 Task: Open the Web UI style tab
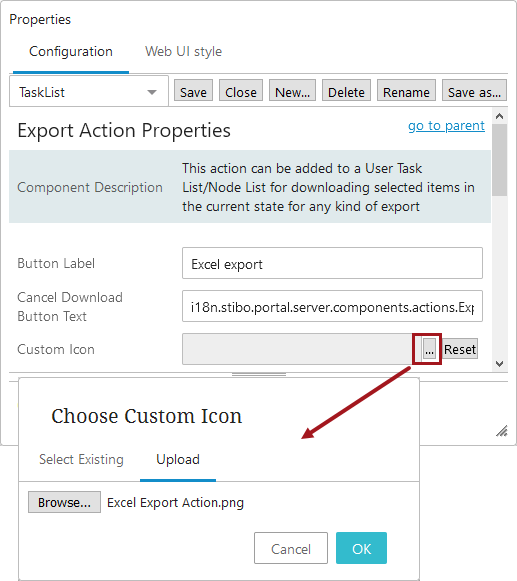[183, 52]
